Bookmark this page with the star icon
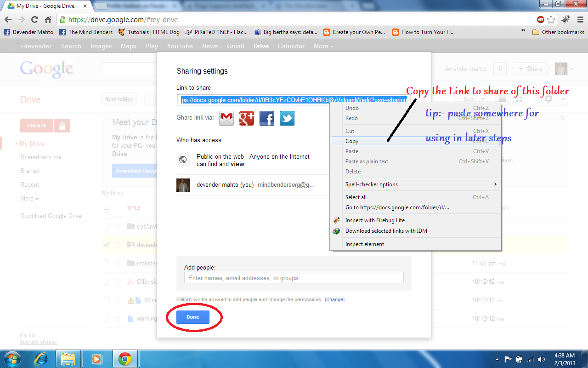The width and height of the screenshot is (588, 368). (551, 20)
